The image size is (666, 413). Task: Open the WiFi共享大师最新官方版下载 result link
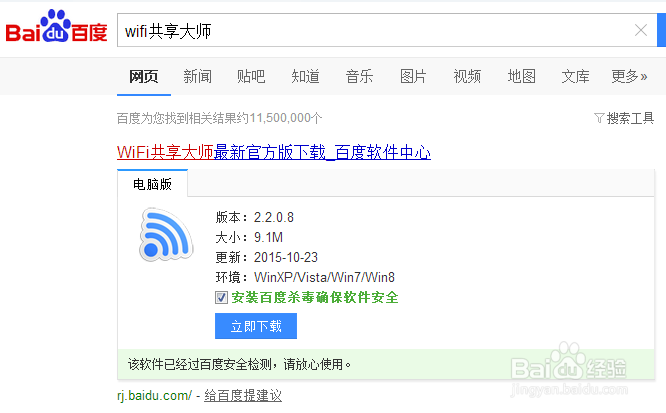tap(274, 152)
